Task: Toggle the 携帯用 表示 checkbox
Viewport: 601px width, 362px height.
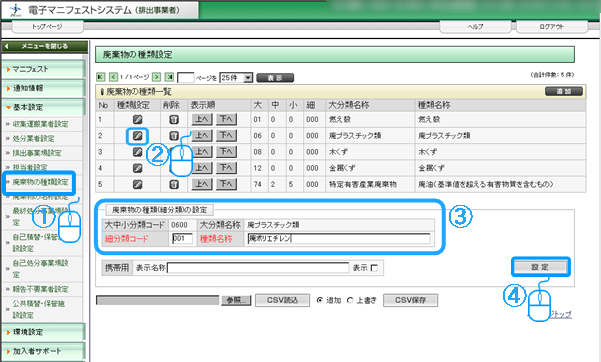Action: point(374,268)
